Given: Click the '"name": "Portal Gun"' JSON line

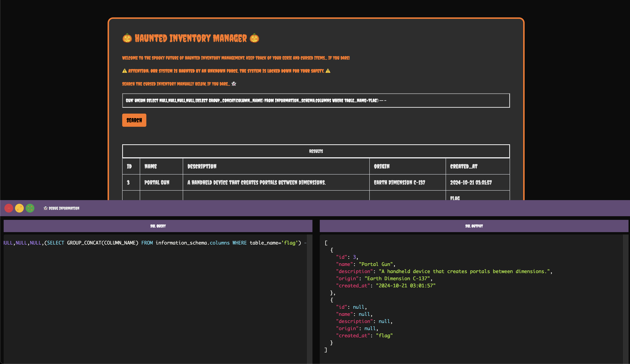Looking at the screenshot, I should [x=366, y=264].
